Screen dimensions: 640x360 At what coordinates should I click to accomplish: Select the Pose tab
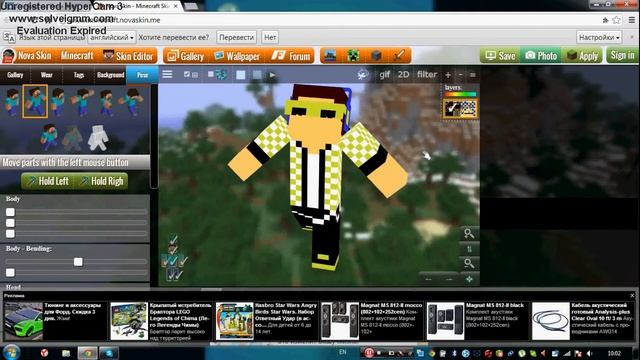142,75
